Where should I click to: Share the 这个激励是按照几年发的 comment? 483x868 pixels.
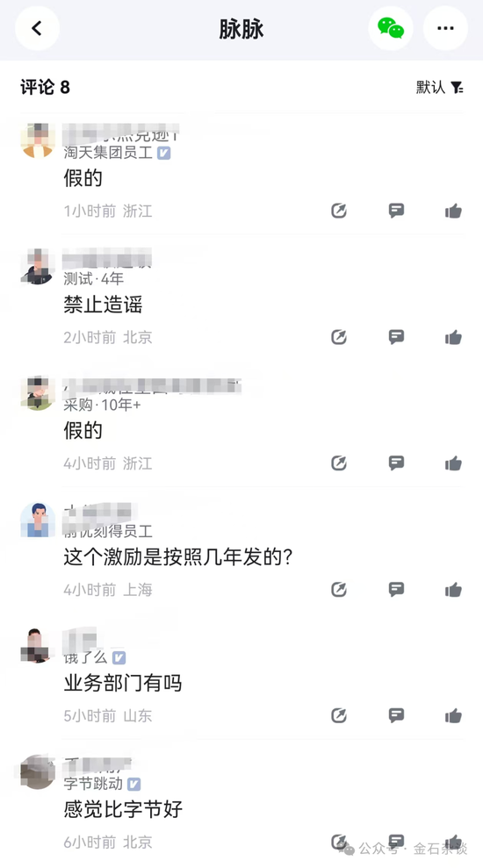point(339,590)
